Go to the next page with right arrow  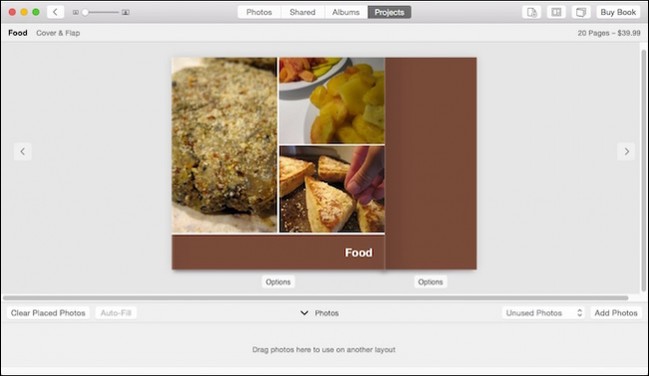click(626, 152)
